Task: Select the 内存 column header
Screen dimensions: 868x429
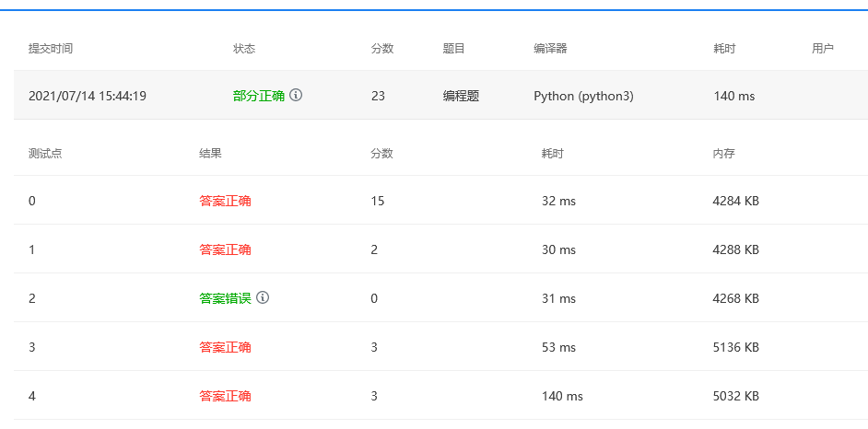Action: click(724, 153)
